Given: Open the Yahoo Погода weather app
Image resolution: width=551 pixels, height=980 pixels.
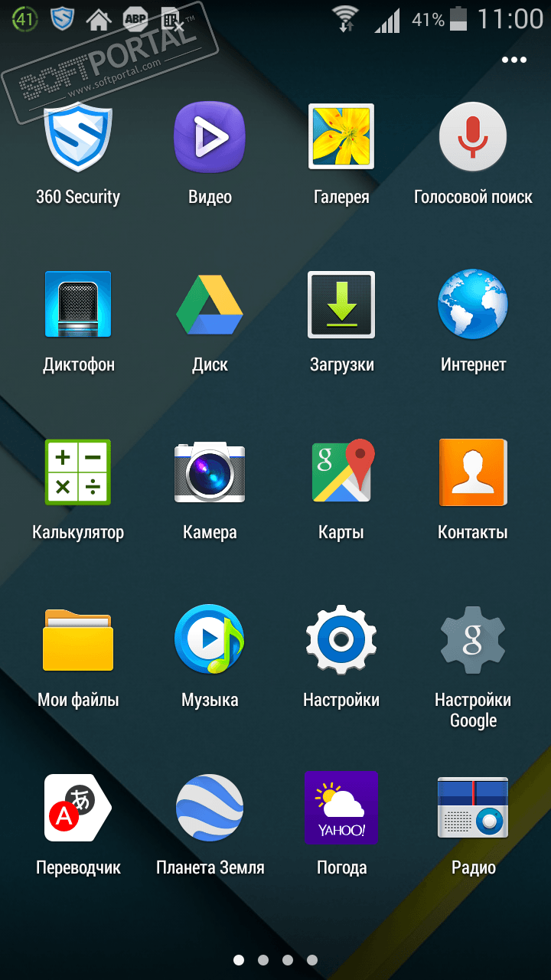Looking at the screenshot, I should pos(341,808).
